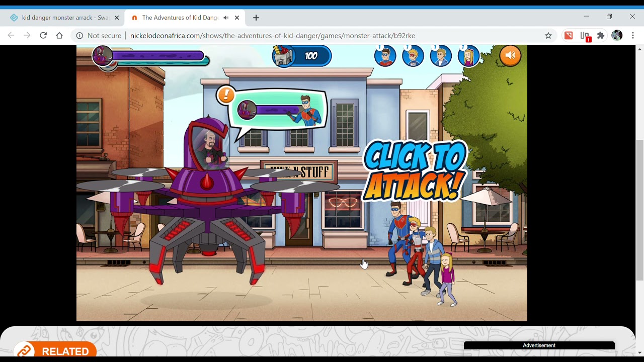View 'Not secure' site information
Viewport: 644px width, 362px height.
[99, 36]
